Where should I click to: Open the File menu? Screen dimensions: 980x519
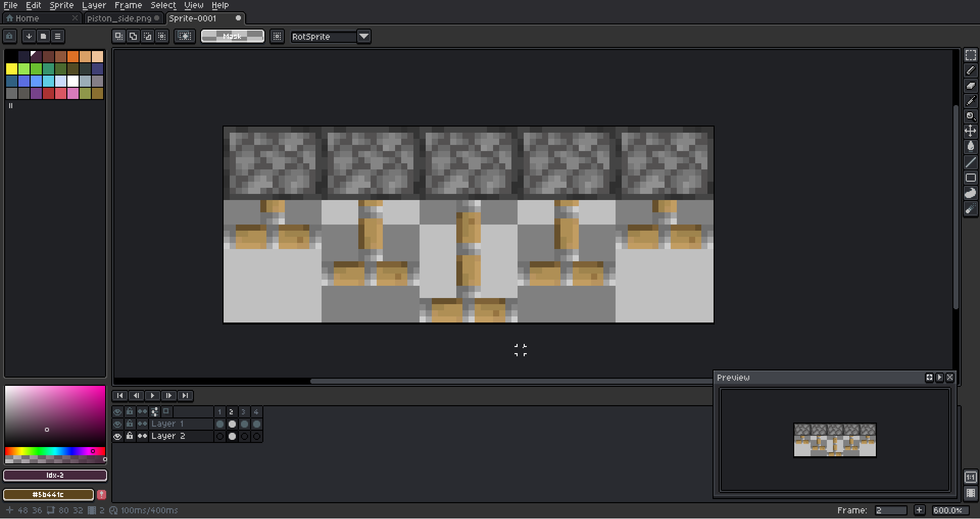coord(10,5)
